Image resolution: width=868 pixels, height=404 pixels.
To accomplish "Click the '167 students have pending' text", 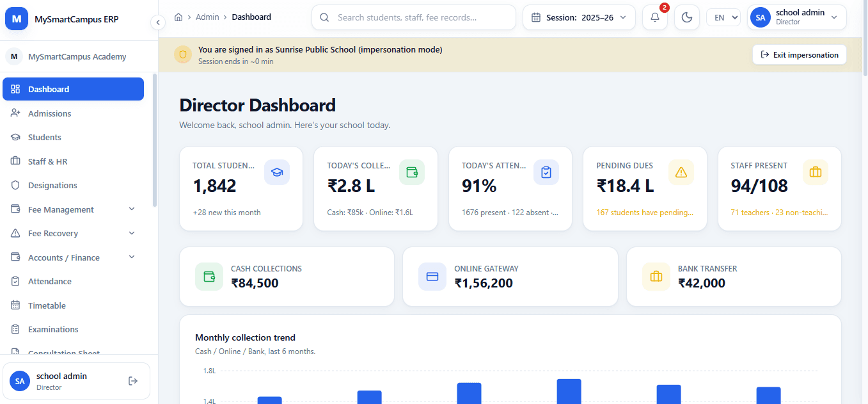I will pyautogui.click(x=645, y=213).
